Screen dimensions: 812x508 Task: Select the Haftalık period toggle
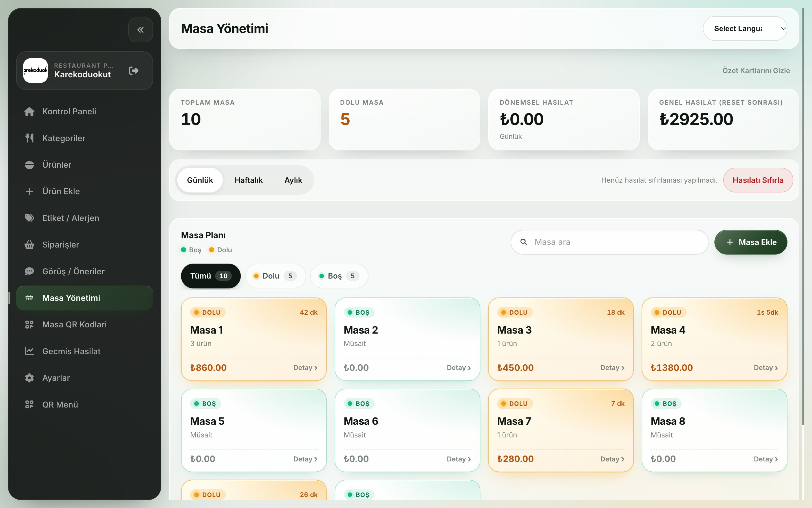pyautogui.click(x=249, y=180)
